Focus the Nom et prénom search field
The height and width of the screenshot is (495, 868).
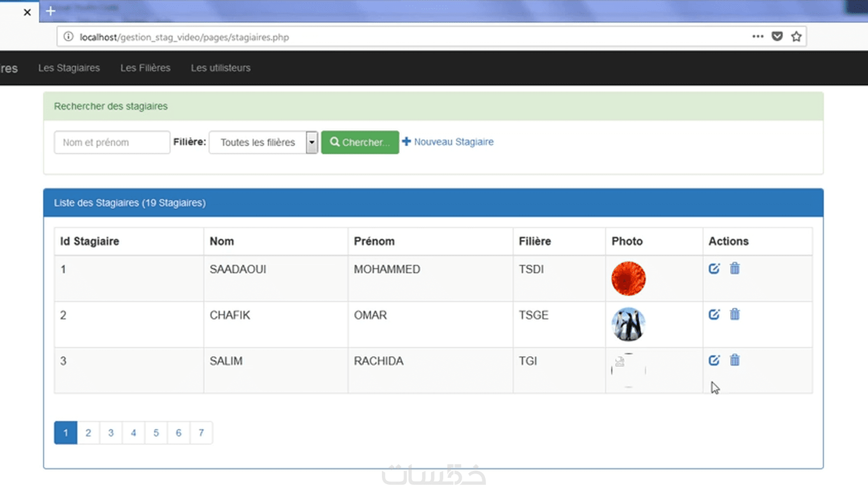[x=112, y=142]
